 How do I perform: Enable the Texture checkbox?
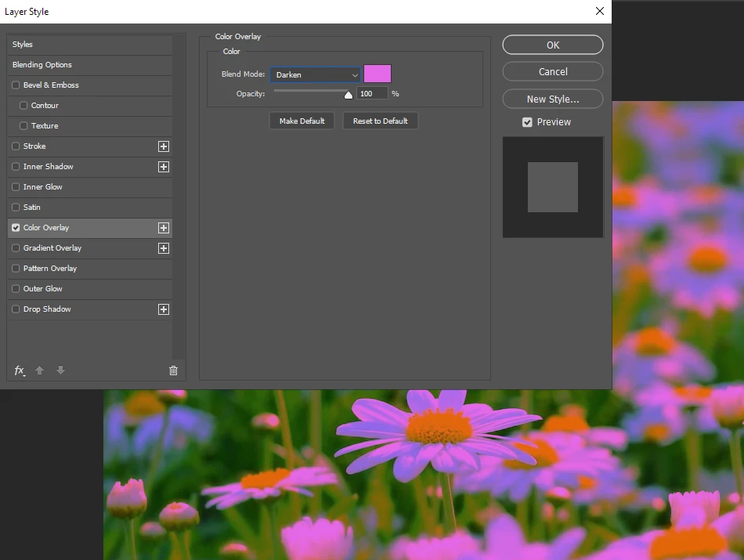pos(23,126)
